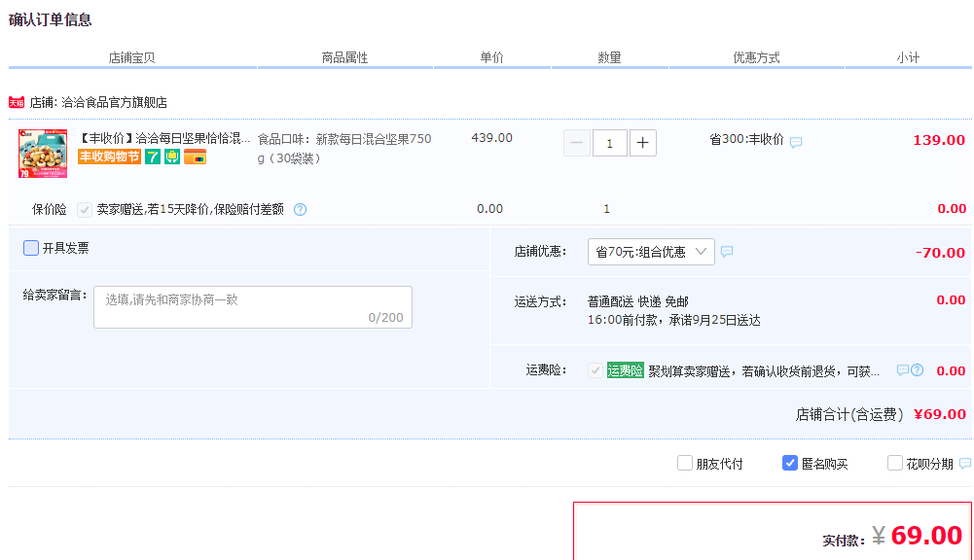Click the 给卖家留言 message box
974x560 pixels.
[x=253, y=306]
